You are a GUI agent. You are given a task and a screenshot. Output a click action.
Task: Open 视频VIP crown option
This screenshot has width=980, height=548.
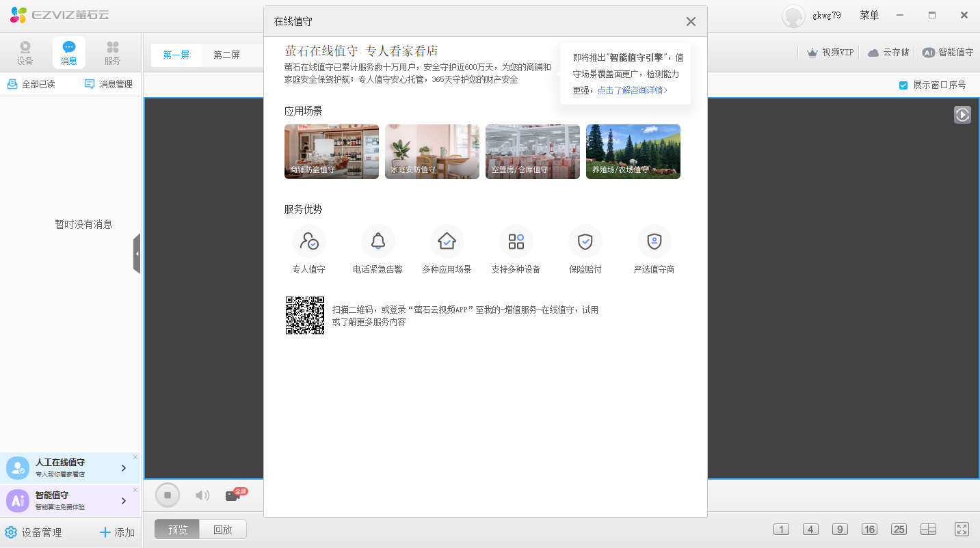pos(830,53)
